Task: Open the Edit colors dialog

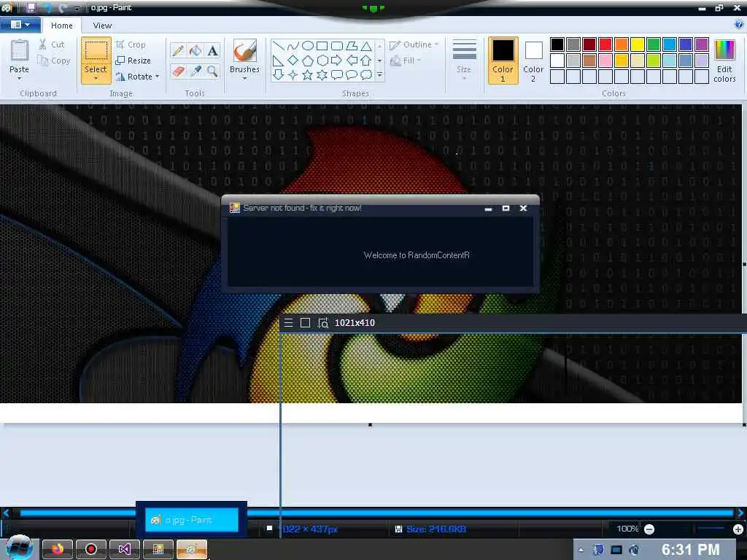Action: [x=724, y=61]
